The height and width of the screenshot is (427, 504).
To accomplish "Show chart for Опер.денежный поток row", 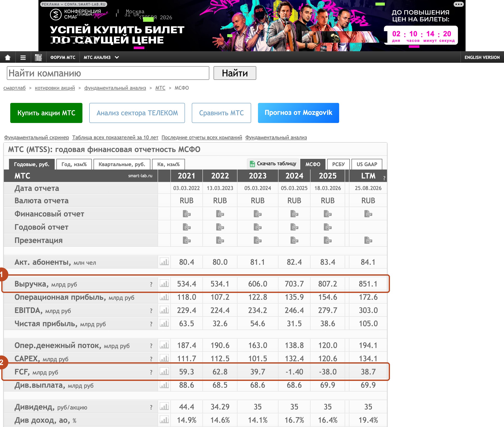I will pyautogui.click(x=164, y=345).
